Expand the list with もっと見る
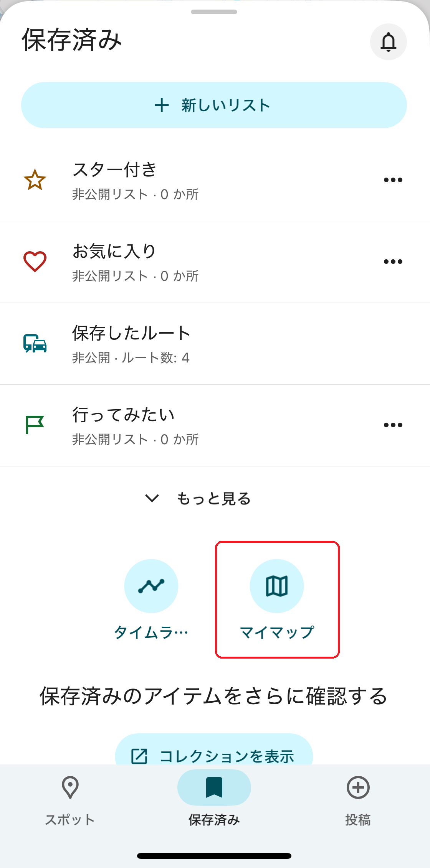The width and height of the screenshot is (430, 868). coord(198,499)
